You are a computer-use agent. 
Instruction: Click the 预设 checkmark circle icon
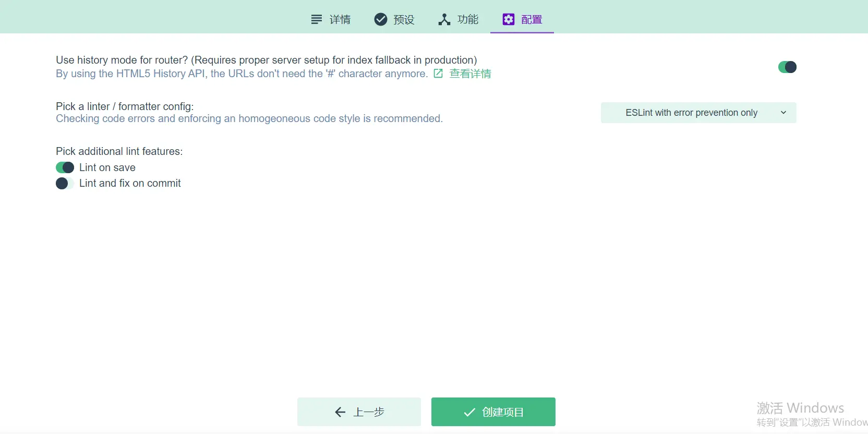pos(381,19)
